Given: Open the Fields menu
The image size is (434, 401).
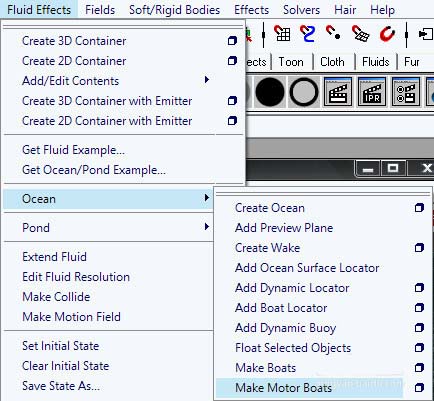Looking at the screenshot, I should pyautogui.click(x=100, y=10).
